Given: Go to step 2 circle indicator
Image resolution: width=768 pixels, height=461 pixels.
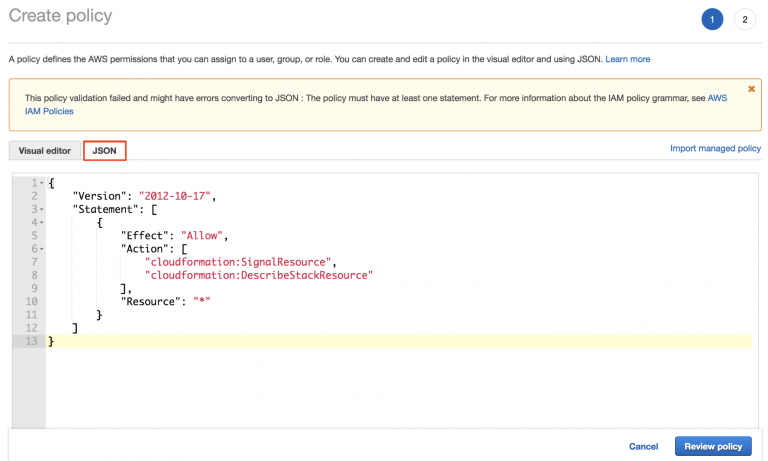Looking at the screenshot, I should pos(744,20).
